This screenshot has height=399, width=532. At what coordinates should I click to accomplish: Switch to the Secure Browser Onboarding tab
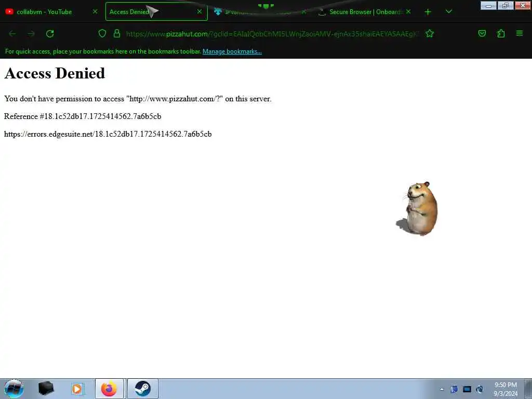365,11
